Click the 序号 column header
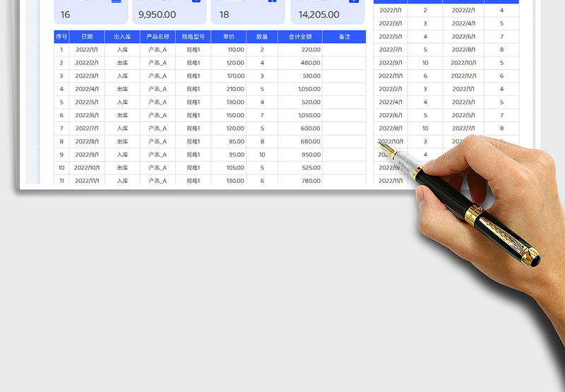565x392 pixels. point(61,37)
